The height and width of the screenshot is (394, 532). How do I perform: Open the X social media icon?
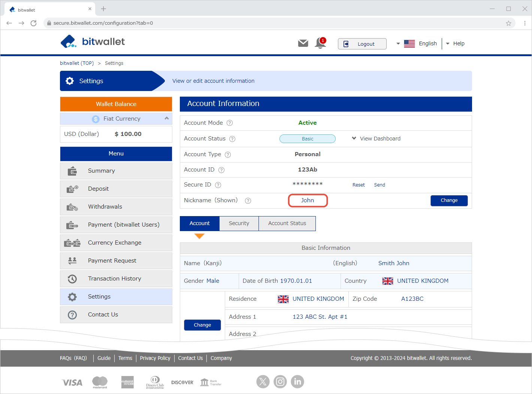pos(263,382)
